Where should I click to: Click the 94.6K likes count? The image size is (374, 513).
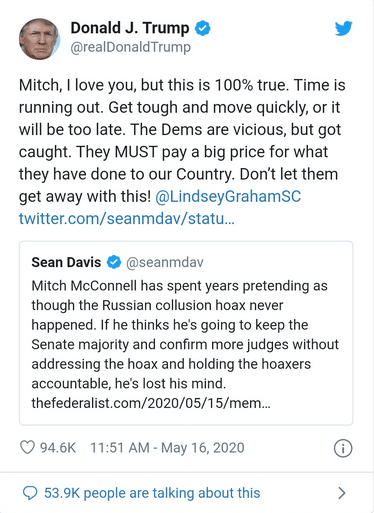[x=58, y=448]
